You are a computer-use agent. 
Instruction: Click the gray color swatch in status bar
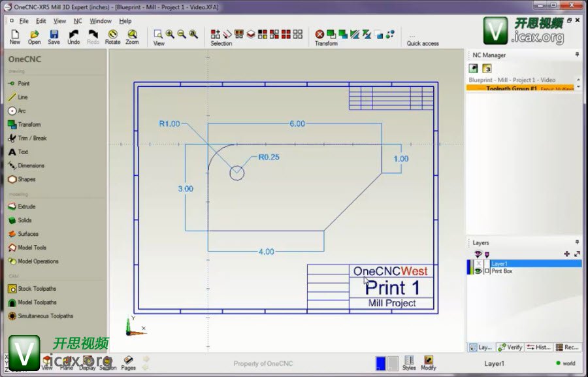pos(393,363)
